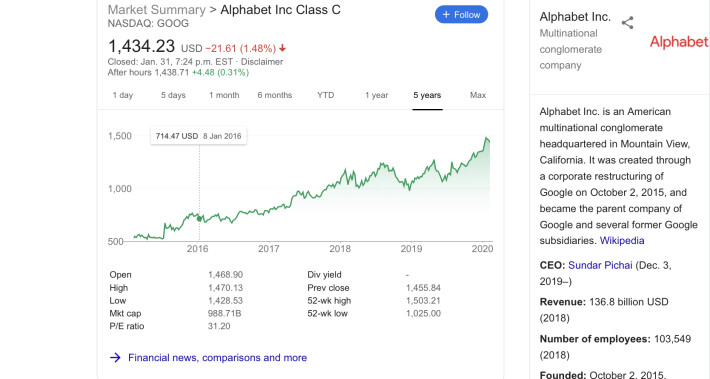The height and width of the screenshot is (379, 710).
Task: Open the Max range tab
Action: coord(478,95)
